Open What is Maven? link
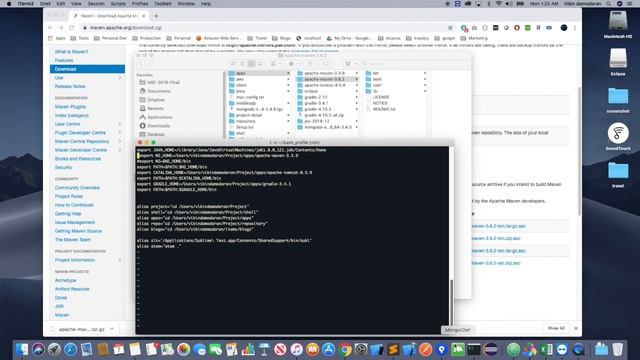640x360 pixels. pyautogui.click(x=71, y=52)
